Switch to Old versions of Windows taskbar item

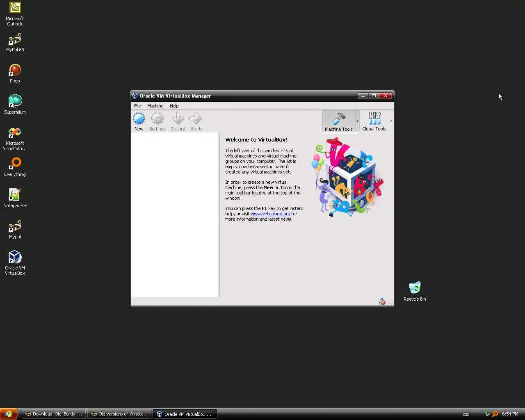pyautogui.click(x=119, y=414)
